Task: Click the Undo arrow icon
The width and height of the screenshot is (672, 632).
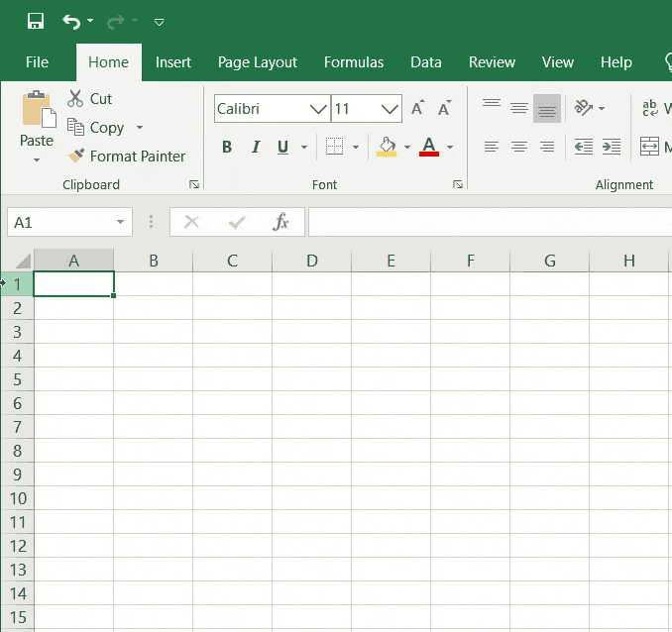Action: pos(71,22)
